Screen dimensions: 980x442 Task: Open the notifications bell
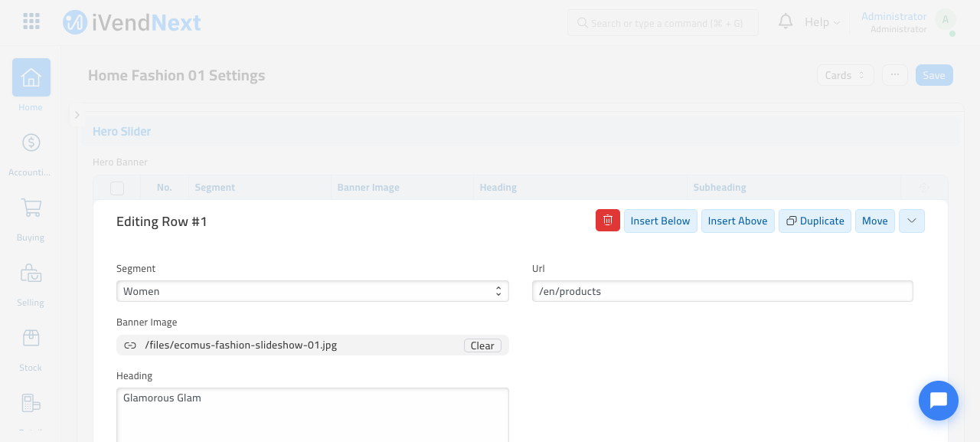click(786, 21)
